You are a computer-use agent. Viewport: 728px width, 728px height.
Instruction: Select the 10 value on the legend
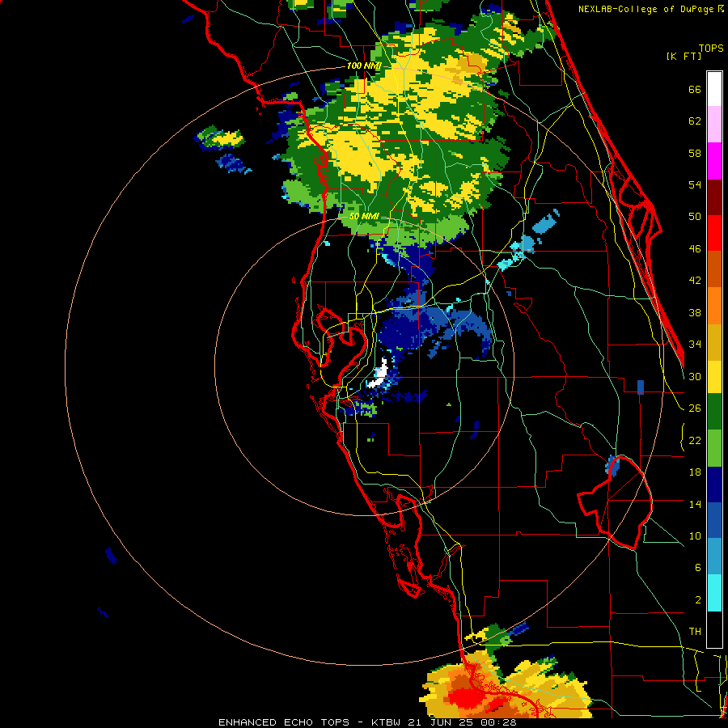[695, 535]
